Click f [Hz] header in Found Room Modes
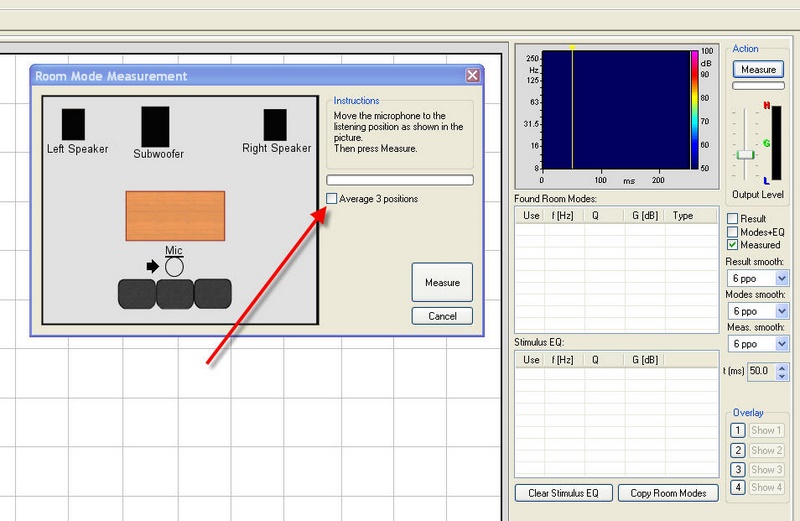The image size is (800, 521). (564, 215)
